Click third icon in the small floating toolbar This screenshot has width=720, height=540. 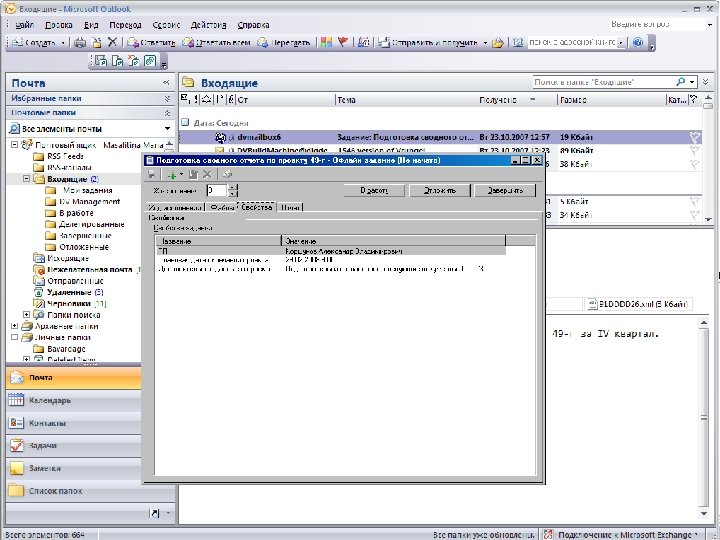134,61
